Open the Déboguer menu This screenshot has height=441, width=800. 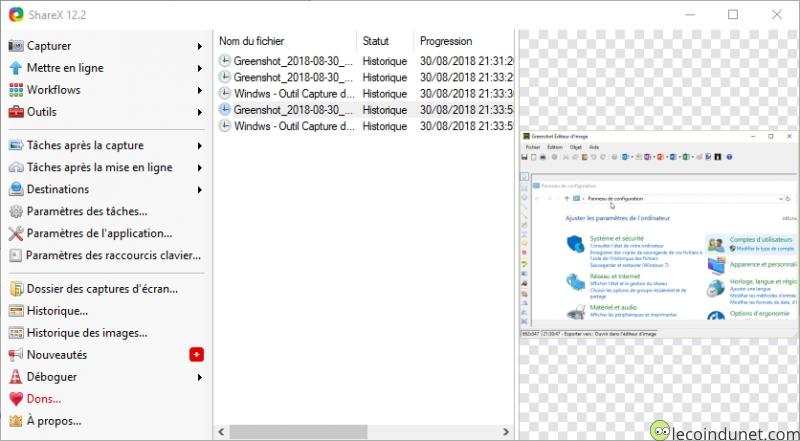[106, 377]
